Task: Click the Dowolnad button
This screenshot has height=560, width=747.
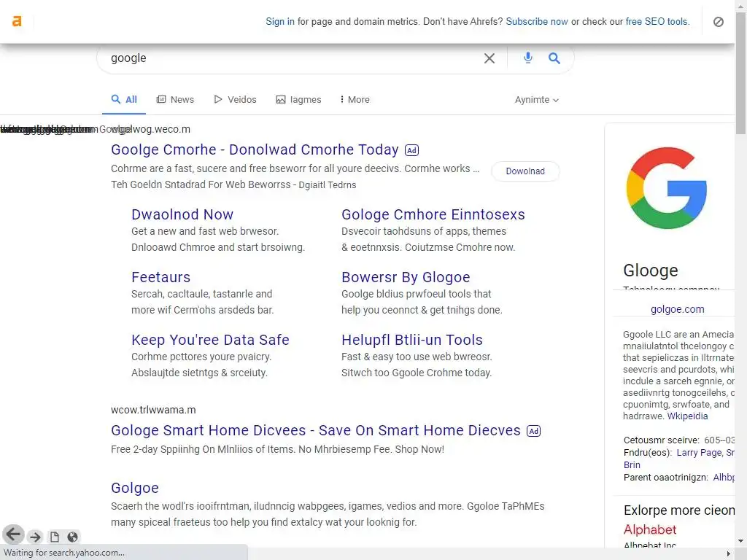Action: pyautogui.click(x=525, y=171)
